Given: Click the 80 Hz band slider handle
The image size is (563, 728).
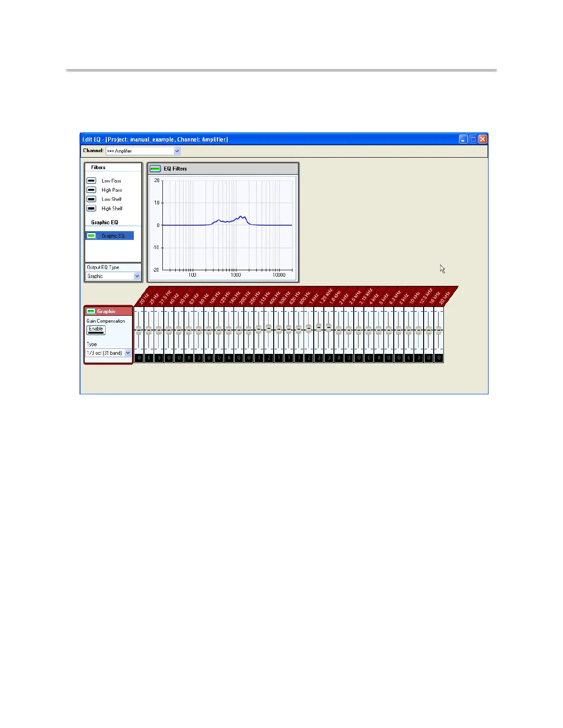Looking at the screenshot, I should pyautogui.click(x=199, y=330).
